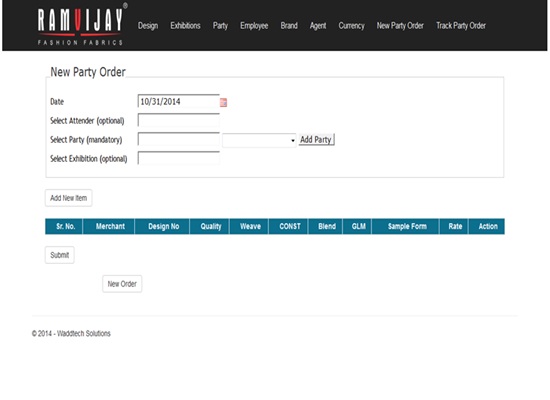The height and width of the screenshot is (400, 550).
Task: Go to Currency page
Action: 351,26
